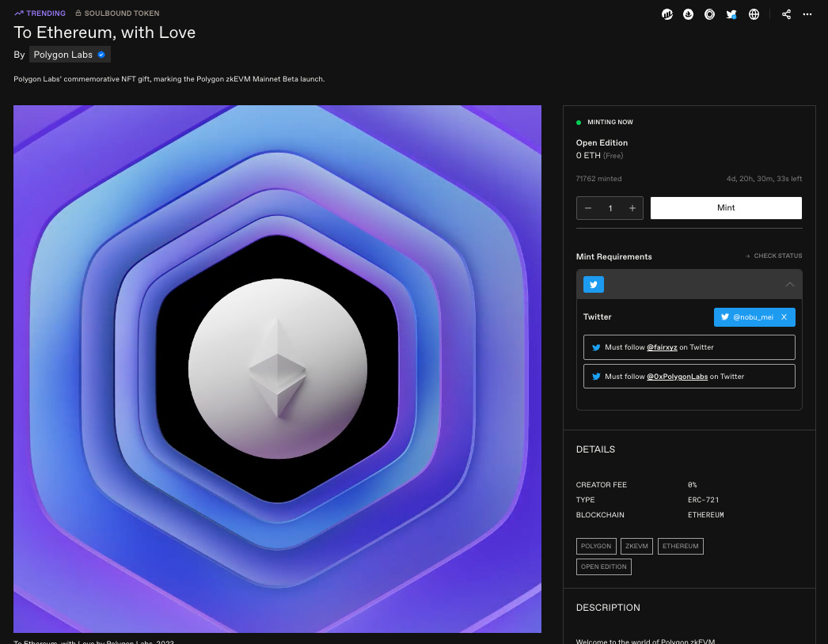Select the ZKEVM tag
828x644 pixels.
637,547
